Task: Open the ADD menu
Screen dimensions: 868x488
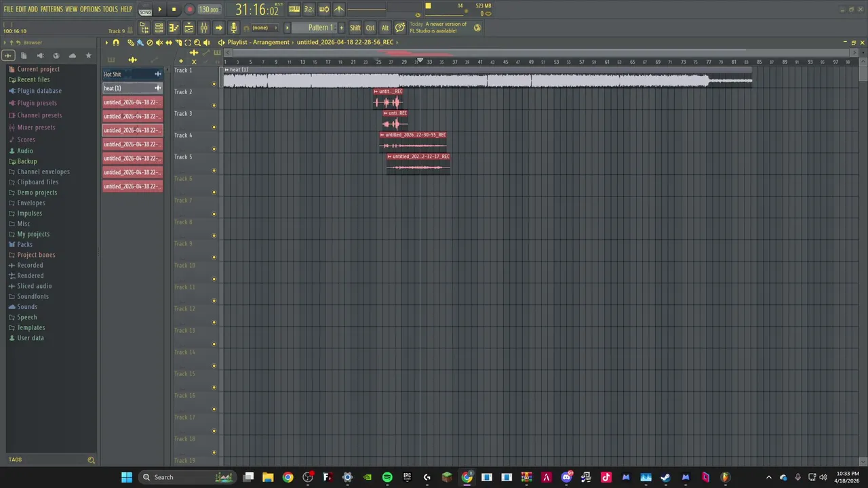Action: [33, 9]
